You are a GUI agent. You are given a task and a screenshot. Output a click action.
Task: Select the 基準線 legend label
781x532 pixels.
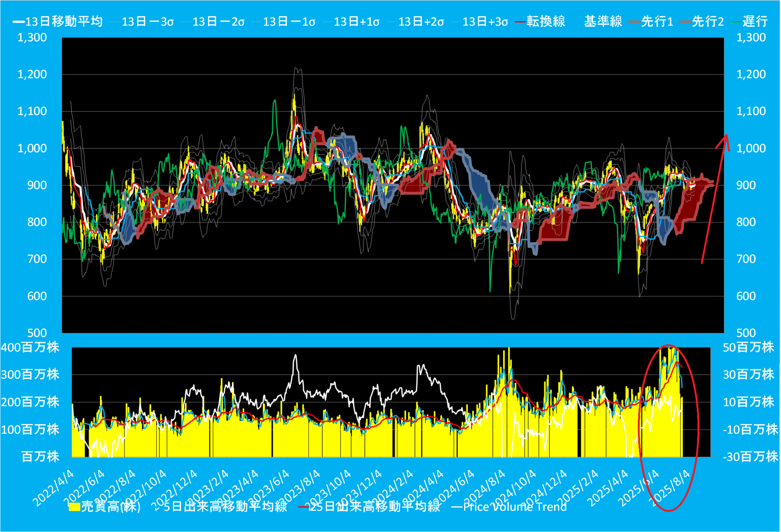click(x=603, y=22)
